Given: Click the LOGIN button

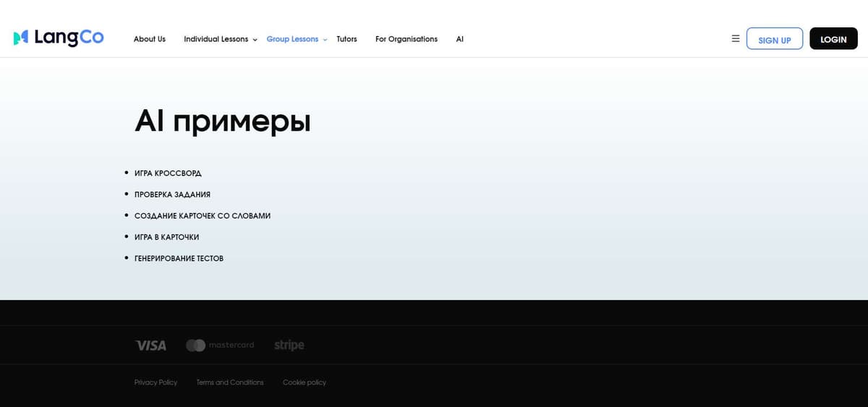Looking at the screenshot, I should point(833,39).
